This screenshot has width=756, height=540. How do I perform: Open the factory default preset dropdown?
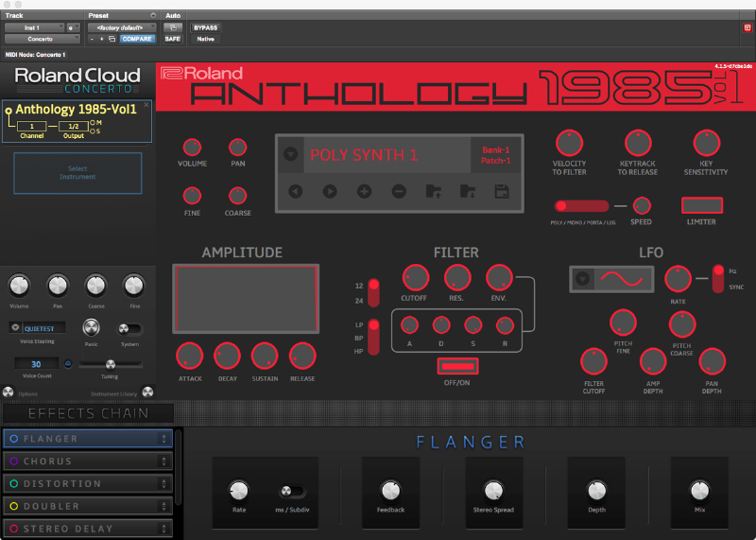click(x=122, y=27)
